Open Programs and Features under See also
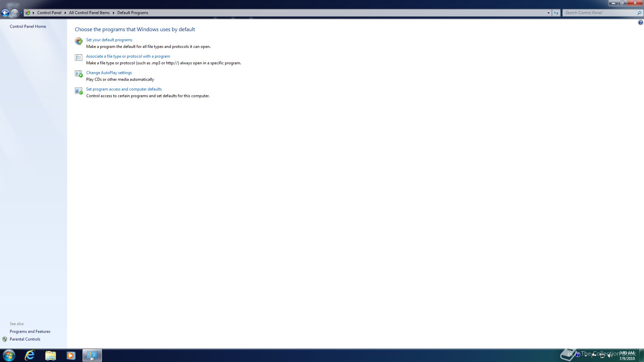 [30, 331]
